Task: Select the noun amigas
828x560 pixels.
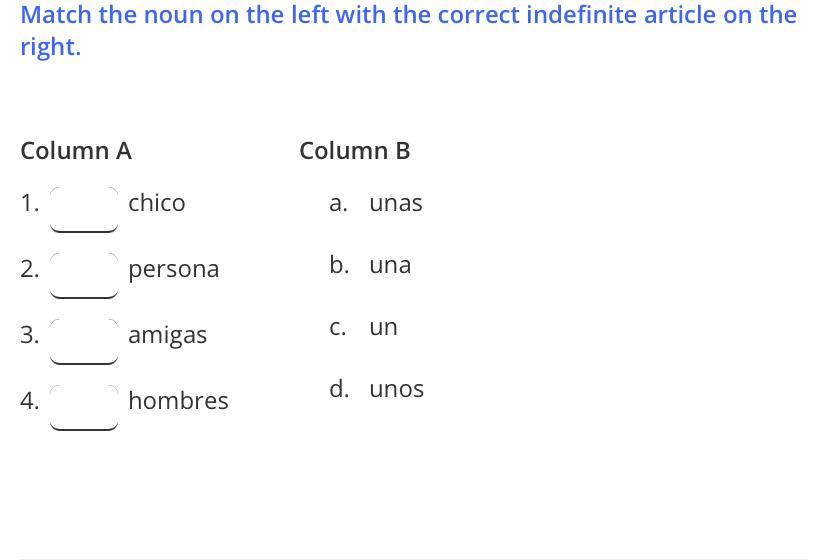Action: click(x=167, y=335)
